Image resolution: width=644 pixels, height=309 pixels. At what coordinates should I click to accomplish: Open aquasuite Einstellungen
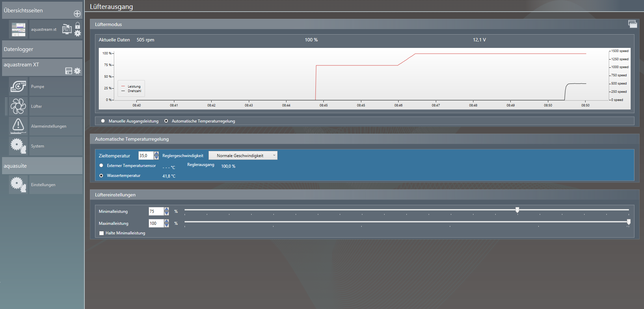click(43, 185)
